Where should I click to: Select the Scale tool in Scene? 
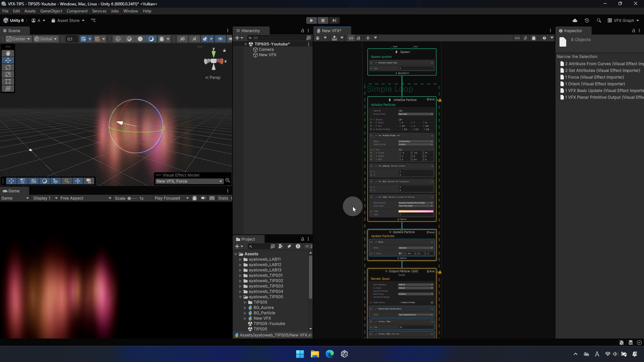(8, 74)
